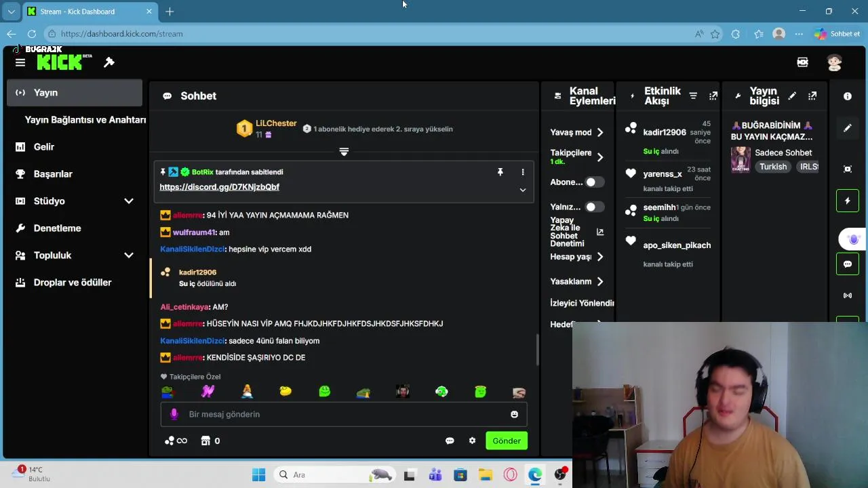The width and height of the screenshot is (868, 488).
Task: Click the channel points infinity icon
Action: (176, 441)
